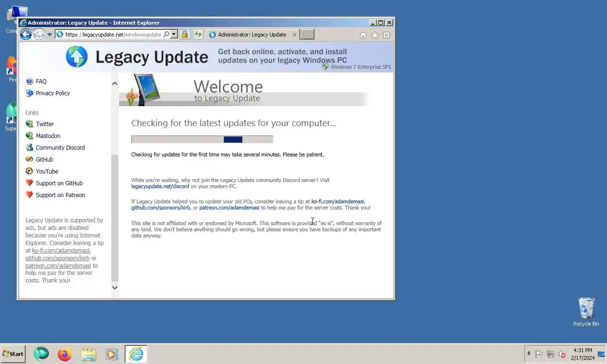
Task: Expand the address bar autocomplete dropdown
Action: (x=174, y=34)
